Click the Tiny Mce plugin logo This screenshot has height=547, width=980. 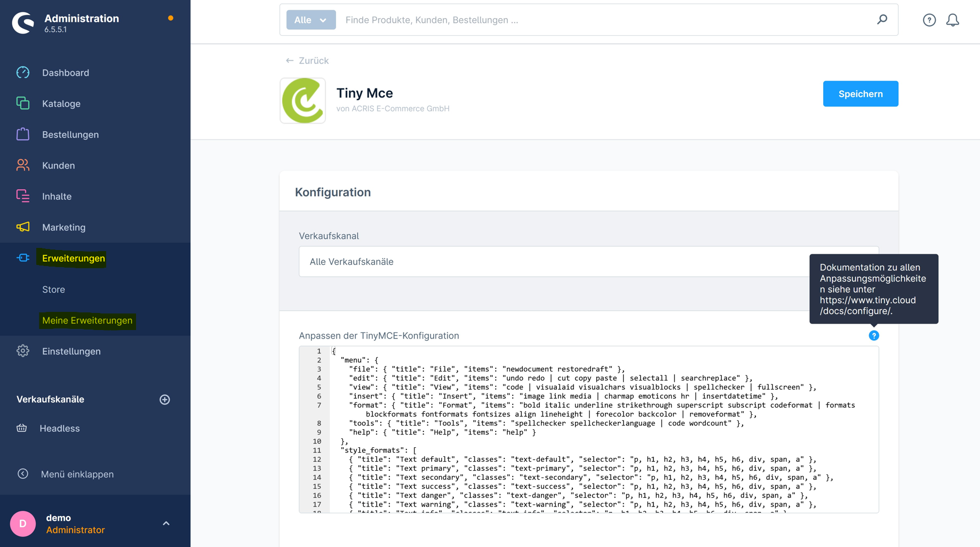[x=302, y=100]
